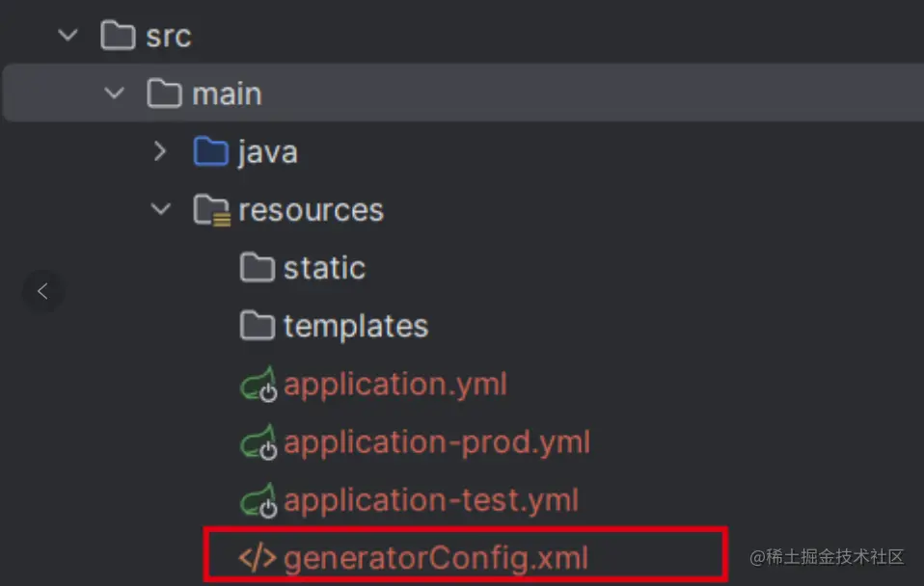Collapse the main folder chevron
Screen dimensions: 924x586
point(114,93)
